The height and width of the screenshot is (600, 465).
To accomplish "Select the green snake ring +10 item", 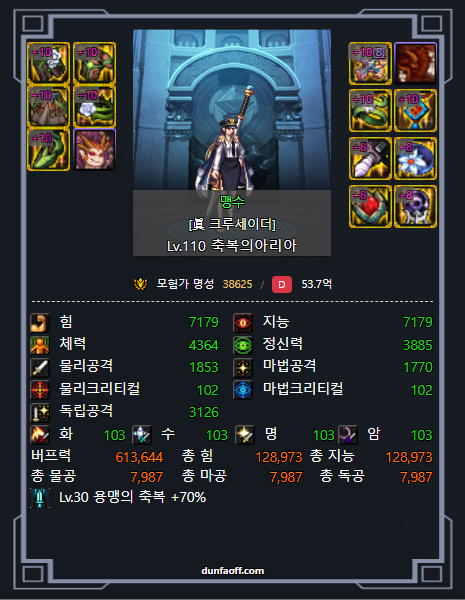I will (370, 111).
